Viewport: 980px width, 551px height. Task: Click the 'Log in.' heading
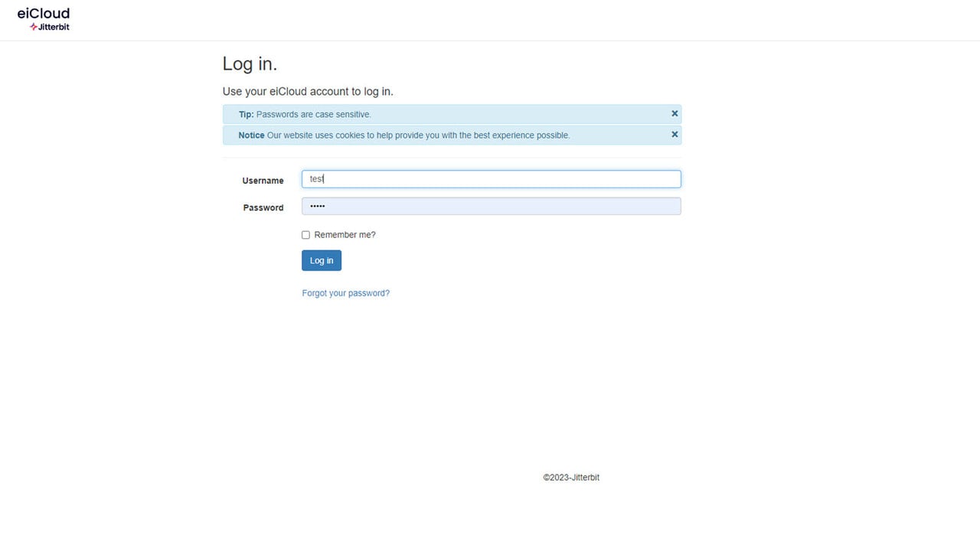[250, 64]
